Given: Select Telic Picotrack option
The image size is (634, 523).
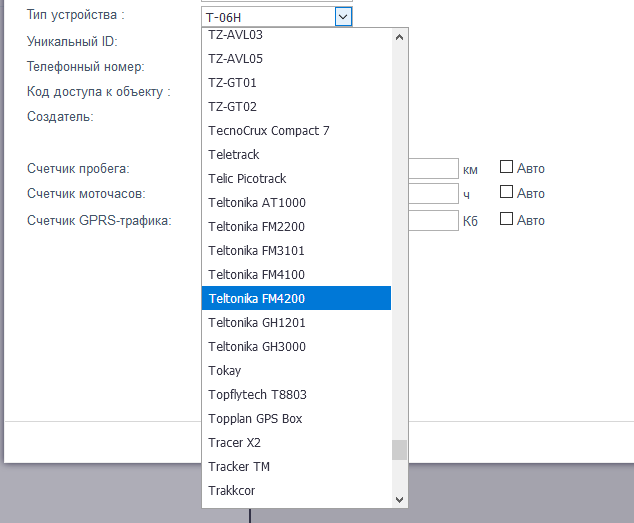Looking at the screenshot, I should pos(247,178).
